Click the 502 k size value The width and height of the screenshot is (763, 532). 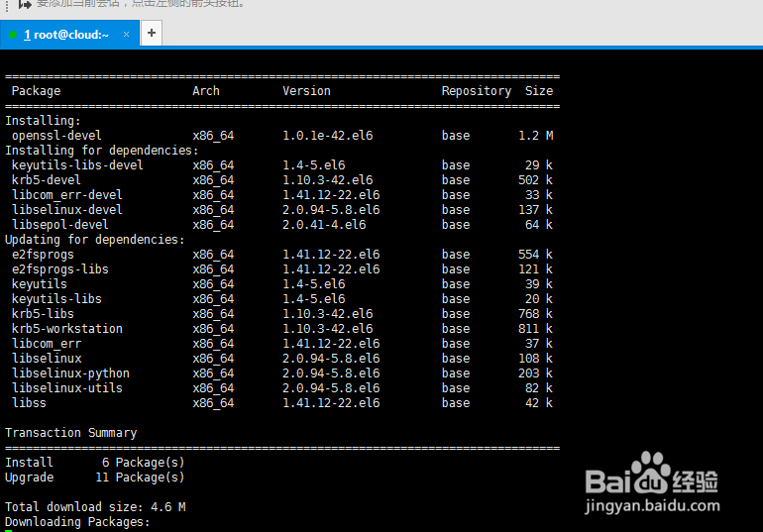535,180
